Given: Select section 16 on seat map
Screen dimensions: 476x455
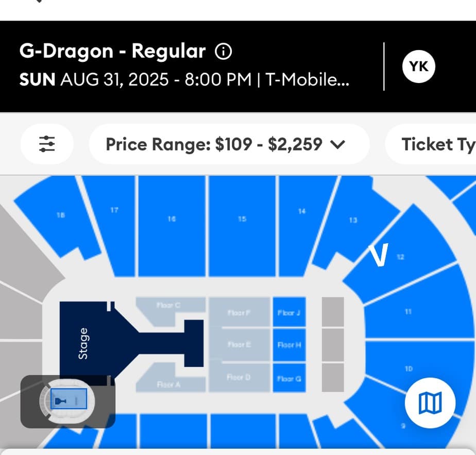Looking at the screenshot, I should click(172, 226).
